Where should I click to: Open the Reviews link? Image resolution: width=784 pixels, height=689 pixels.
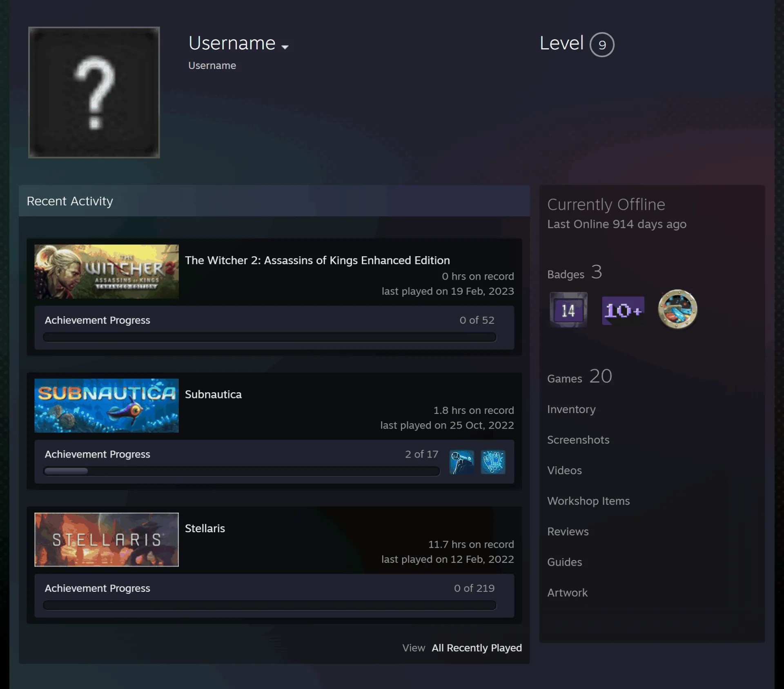pyautogui.click(x=568, y=532)
